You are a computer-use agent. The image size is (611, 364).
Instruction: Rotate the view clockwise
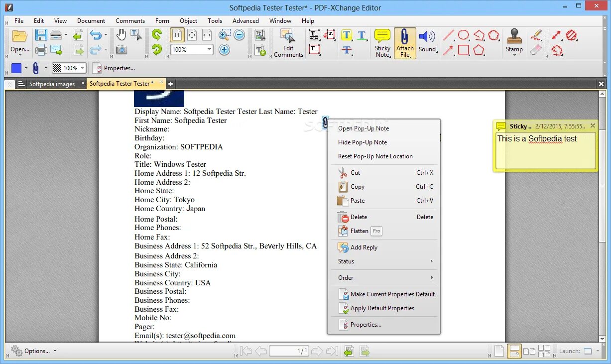tap(157, 50)
